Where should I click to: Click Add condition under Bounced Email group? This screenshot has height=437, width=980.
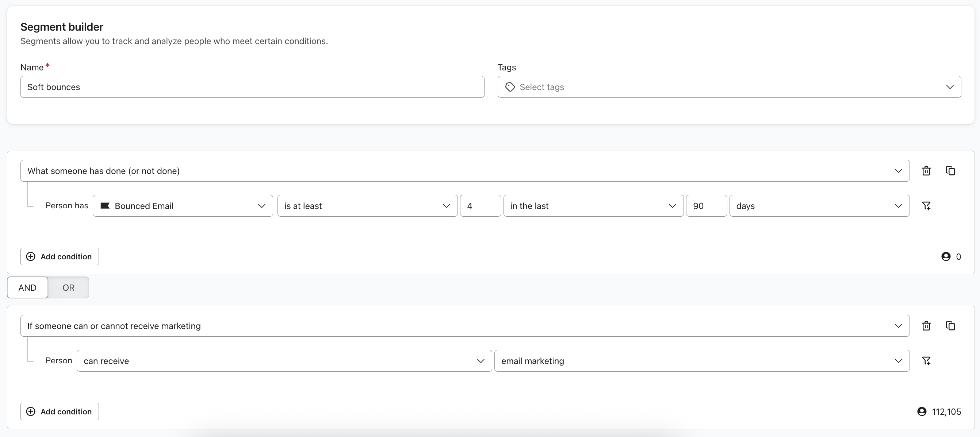tap(60, 256)
